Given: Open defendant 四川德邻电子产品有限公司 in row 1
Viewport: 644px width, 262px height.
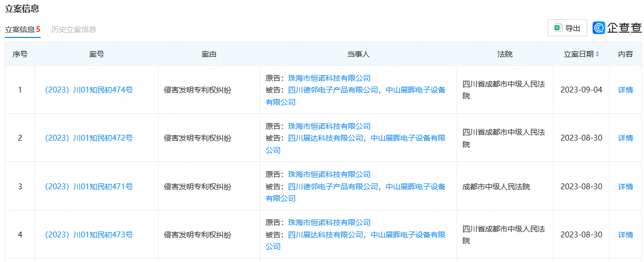Looking at the screenshot, I should [333, 90].
